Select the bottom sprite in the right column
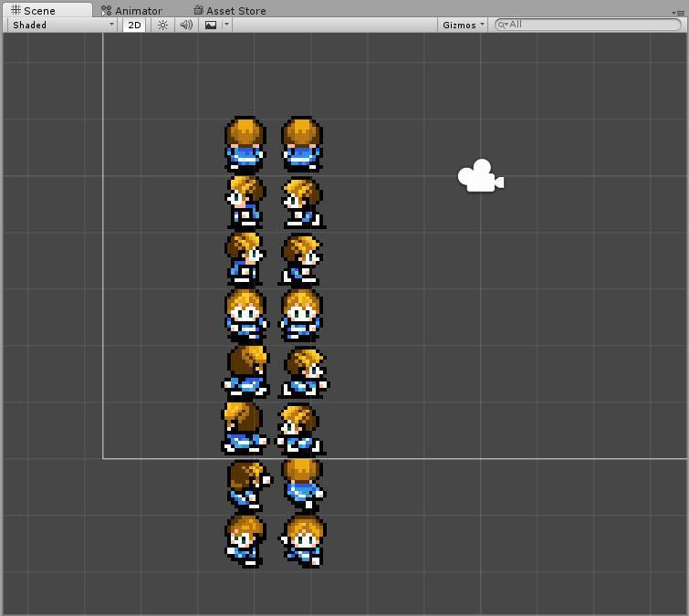The width and height of the screenshot is (689, 616). point(303,541)
